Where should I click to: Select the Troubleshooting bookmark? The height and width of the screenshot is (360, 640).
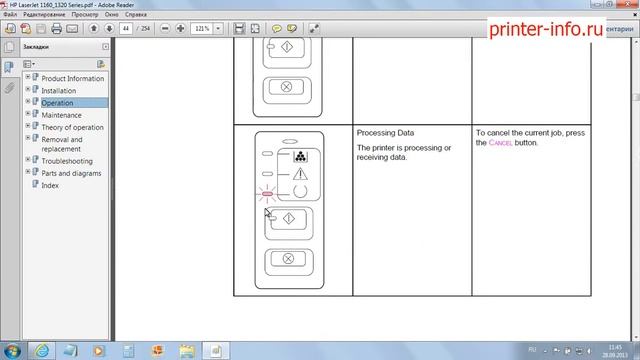pyautogui.click(x=67, y=161)
